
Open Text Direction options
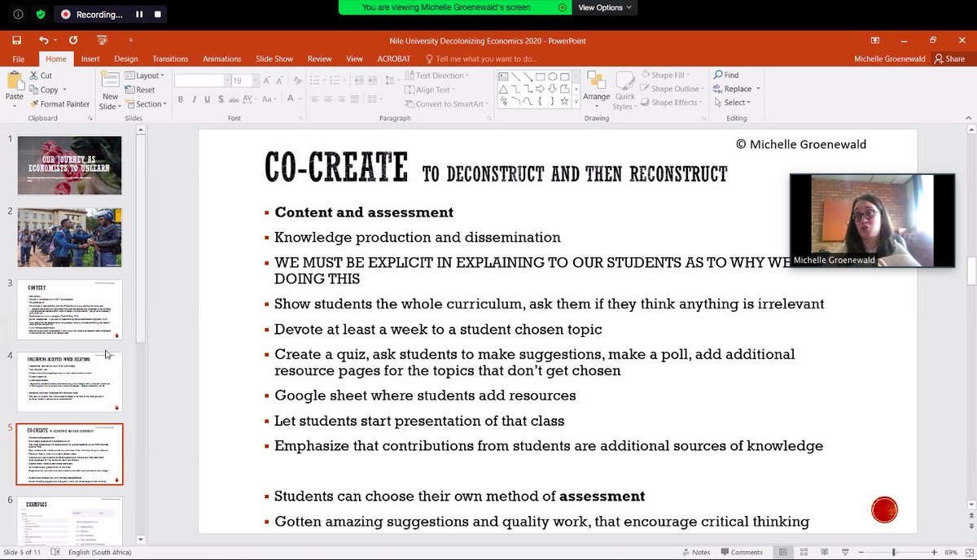440,75
